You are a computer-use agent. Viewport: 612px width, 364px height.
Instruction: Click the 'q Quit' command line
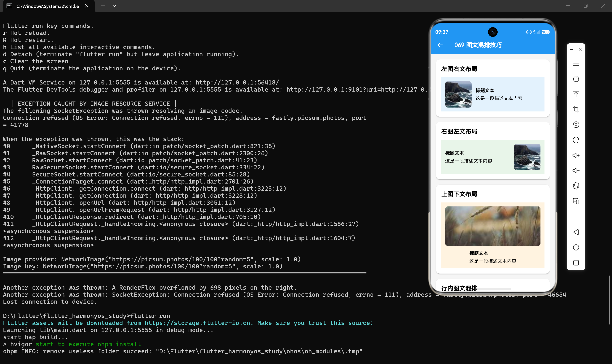pyautogui.click(x=92, y=68)
